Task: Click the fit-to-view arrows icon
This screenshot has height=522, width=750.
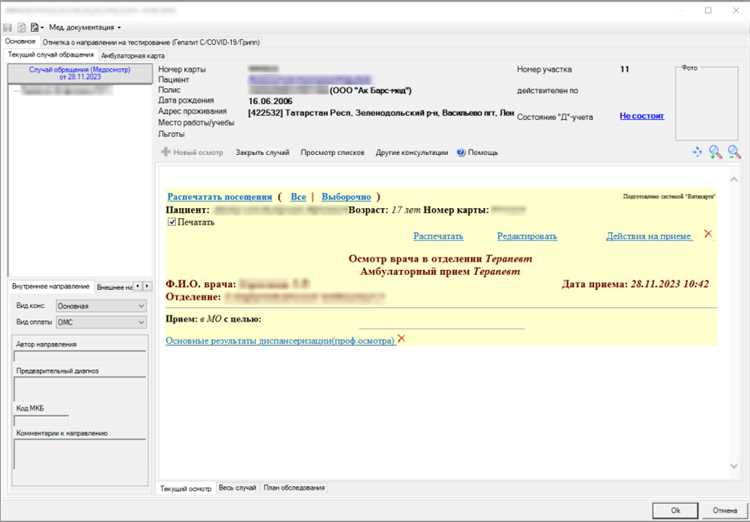Action: [x=697, y=152]
